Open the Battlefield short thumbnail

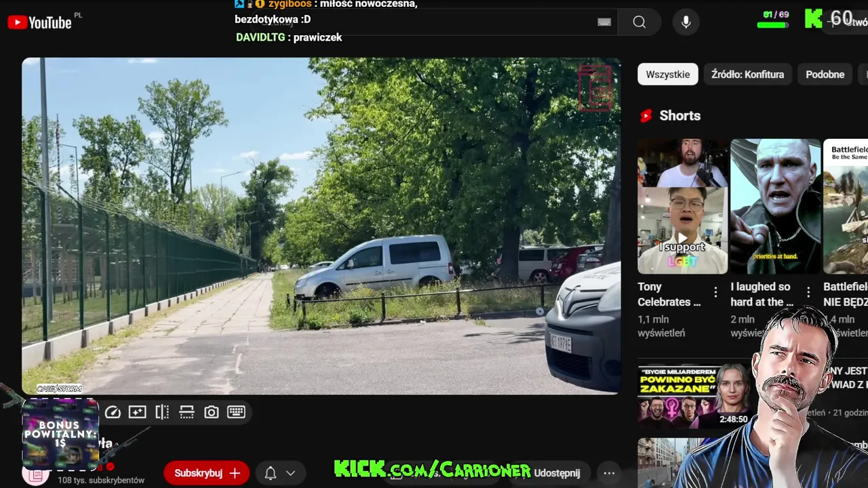point(846,206)
